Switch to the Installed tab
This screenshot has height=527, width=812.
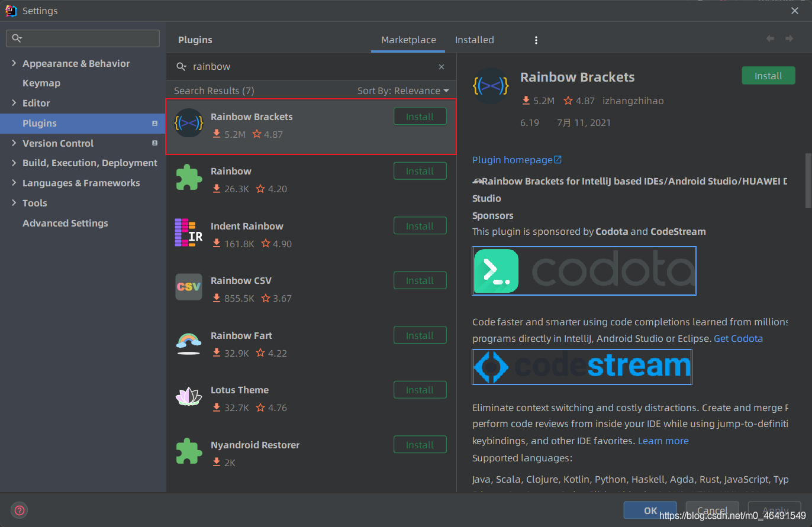click(474, 40)
